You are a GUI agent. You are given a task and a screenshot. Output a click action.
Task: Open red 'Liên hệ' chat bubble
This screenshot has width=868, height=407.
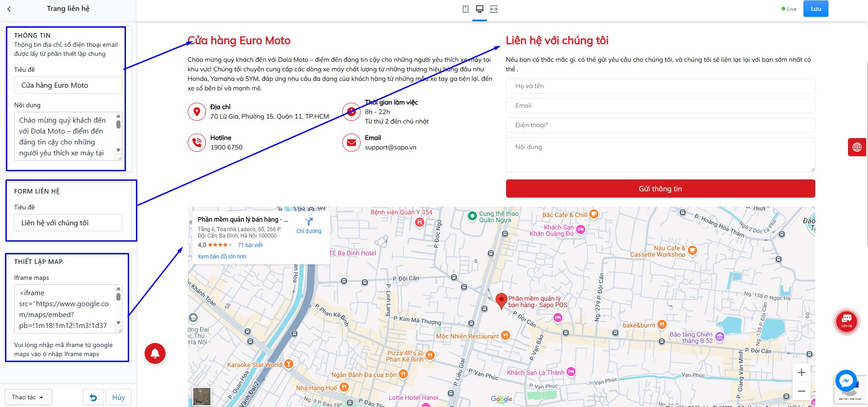point(847,321)
